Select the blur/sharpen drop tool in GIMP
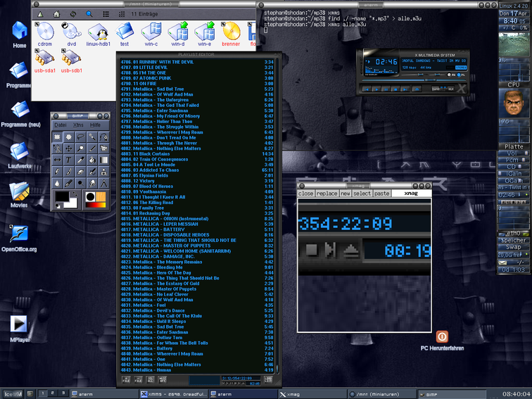Screen dimensions: 532x399 point(57,183)
